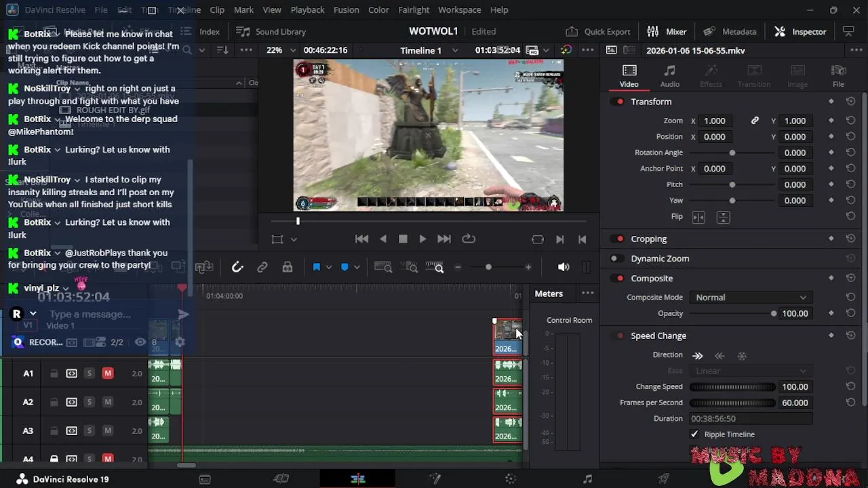Reset the Opacity value
This screenshot has width=868, height=488.
click(850, 313)
